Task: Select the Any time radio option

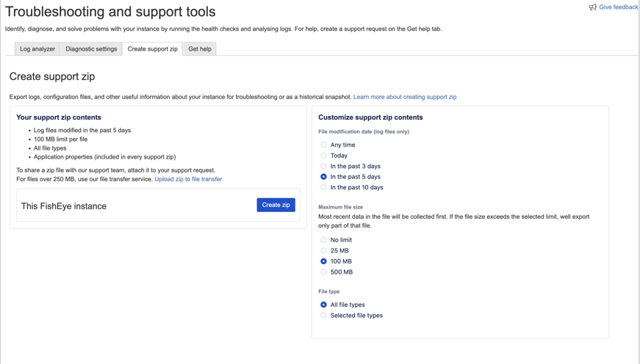Action: 323,145
